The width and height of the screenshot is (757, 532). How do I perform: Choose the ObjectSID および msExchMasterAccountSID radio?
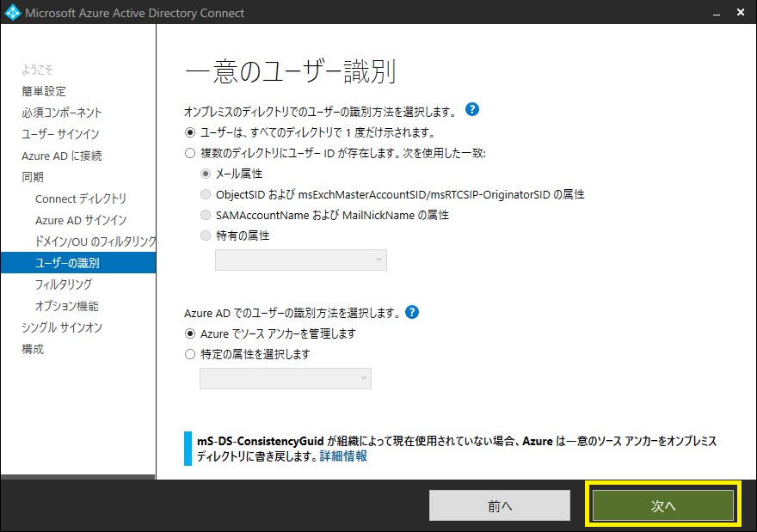point(206,194)
